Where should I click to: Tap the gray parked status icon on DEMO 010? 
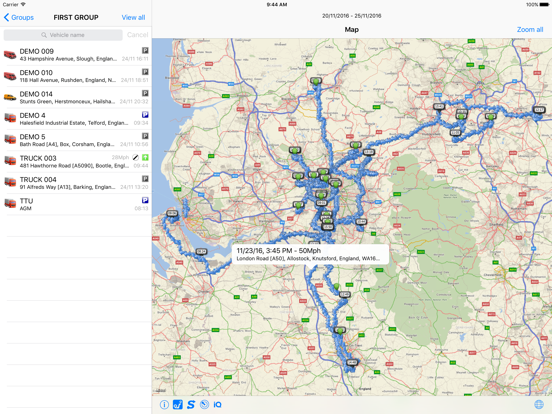point(145,72)
